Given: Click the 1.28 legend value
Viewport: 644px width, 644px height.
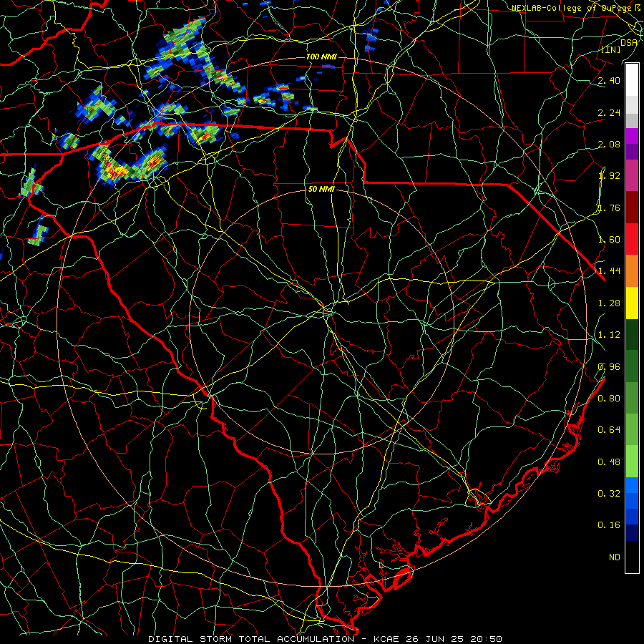Looking at the screenshot, I should (609, 303).
